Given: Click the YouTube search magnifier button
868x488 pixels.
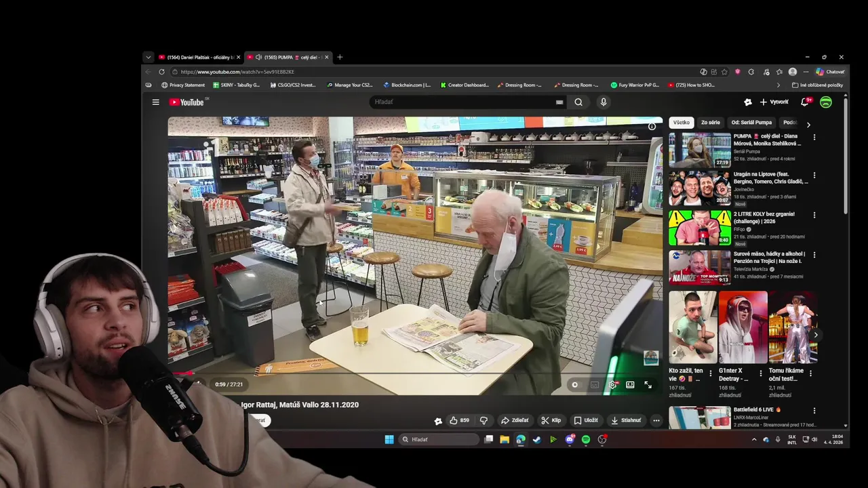Looking at the screenshot, I should 578,102.
